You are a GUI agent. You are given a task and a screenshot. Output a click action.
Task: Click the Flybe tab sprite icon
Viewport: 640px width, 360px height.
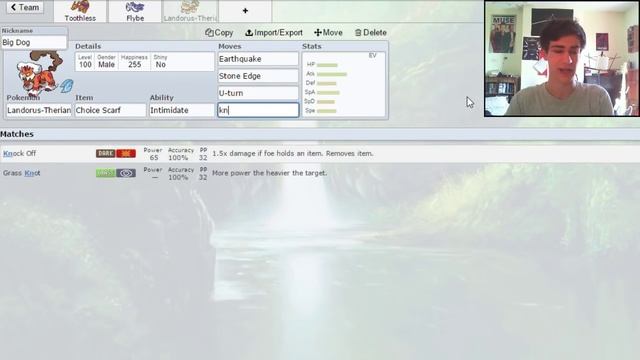(135, 7)
